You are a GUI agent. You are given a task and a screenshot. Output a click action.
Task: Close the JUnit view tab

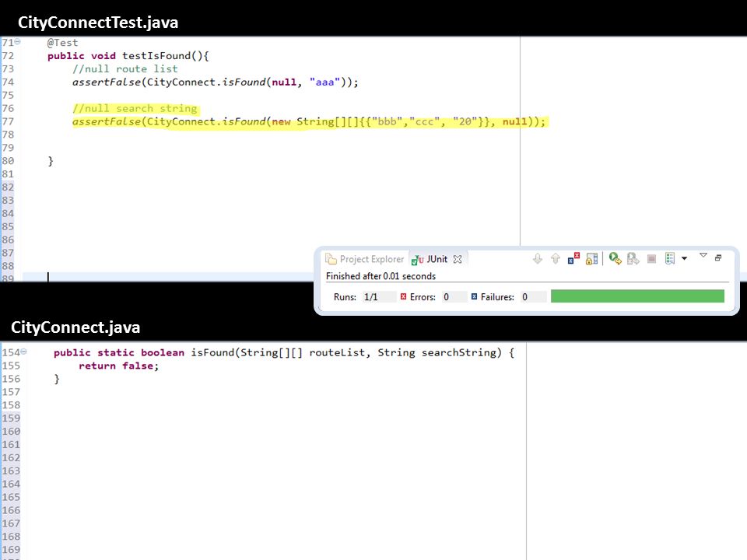pos(458,259)
